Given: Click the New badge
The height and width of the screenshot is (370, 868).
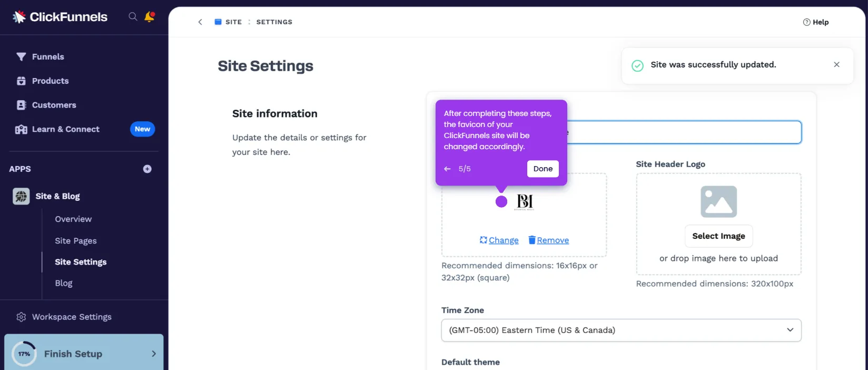Looking at the screenshot, I should click(142, 129).
